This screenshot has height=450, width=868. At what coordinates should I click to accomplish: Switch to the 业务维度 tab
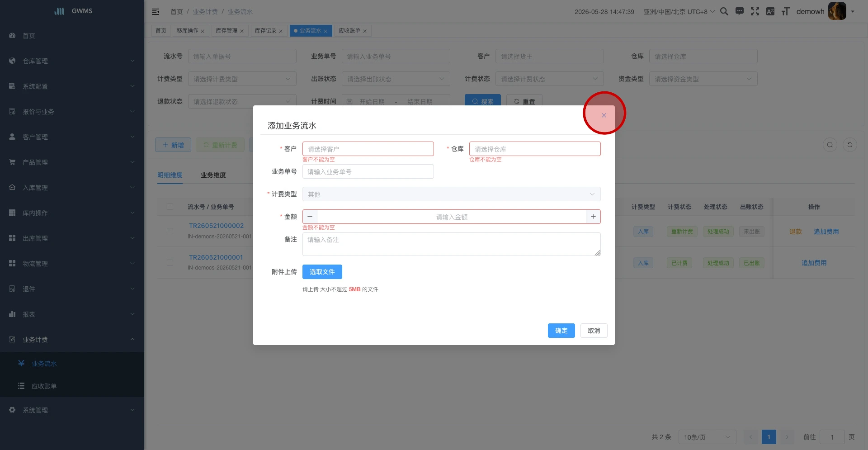point(213,175)
